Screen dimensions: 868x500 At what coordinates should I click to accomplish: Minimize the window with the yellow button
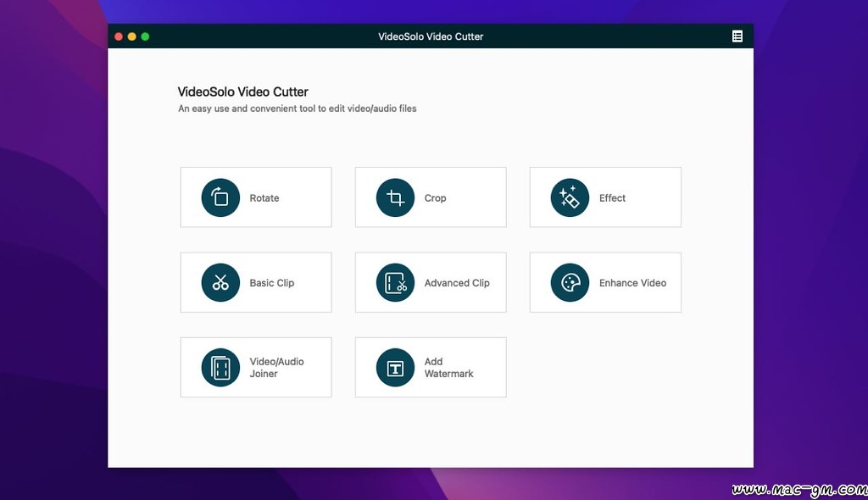click(131, 36)
